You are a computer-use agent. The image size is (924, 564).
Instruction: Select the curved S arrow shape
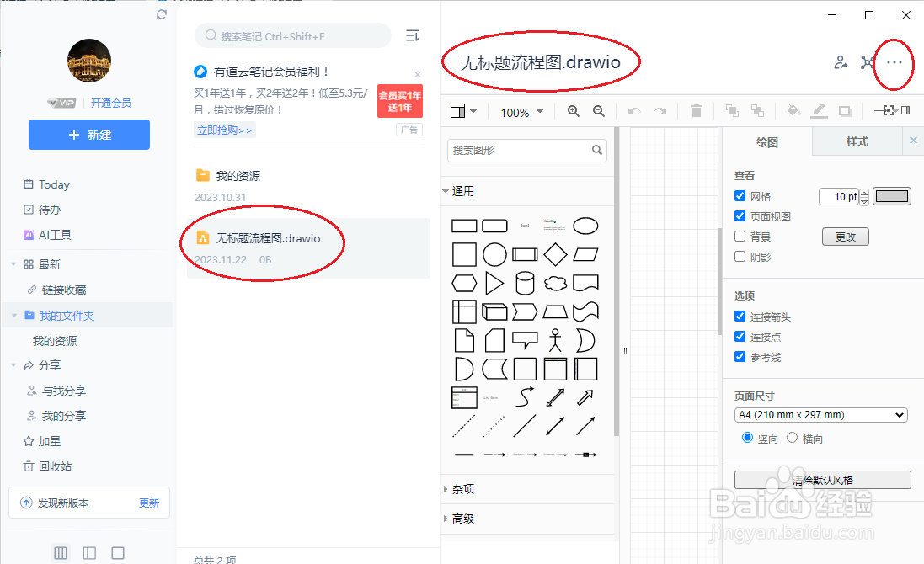click(525, 396)
